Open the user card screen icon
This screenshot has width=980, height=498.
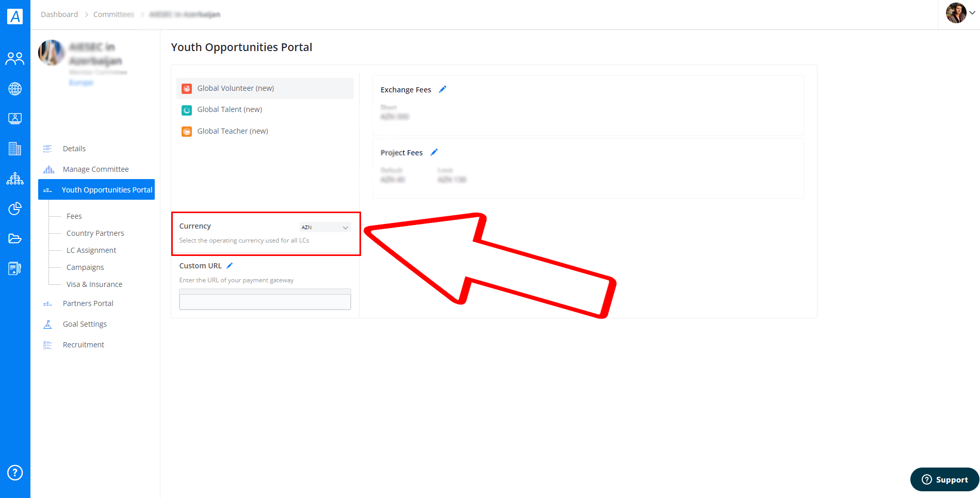15,119
